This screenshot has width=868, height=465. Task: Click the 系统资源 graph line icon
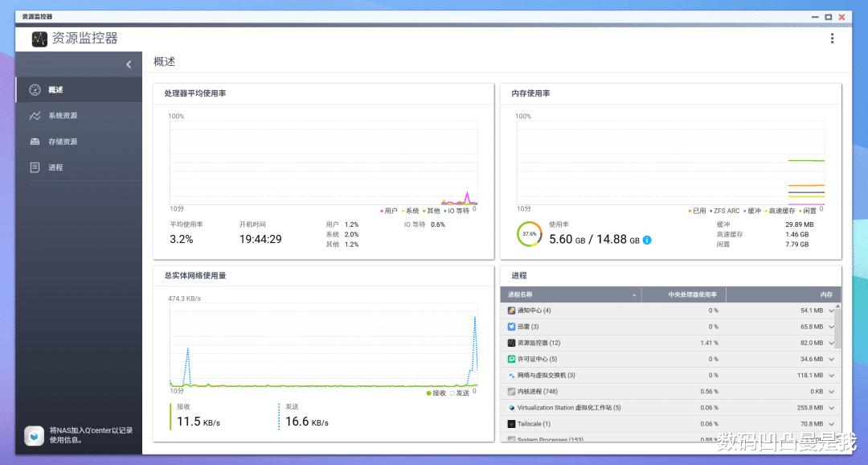pos(35,116)
